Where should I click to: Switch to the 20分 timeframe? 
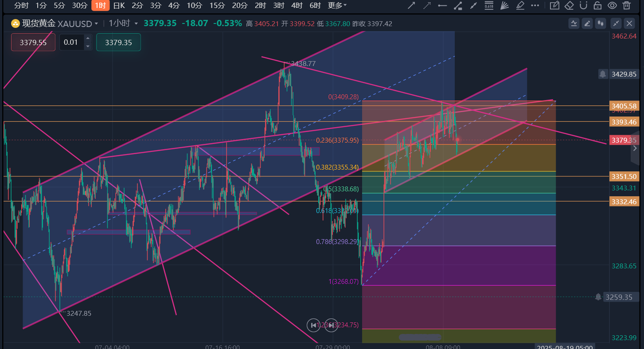click(239, 5)
